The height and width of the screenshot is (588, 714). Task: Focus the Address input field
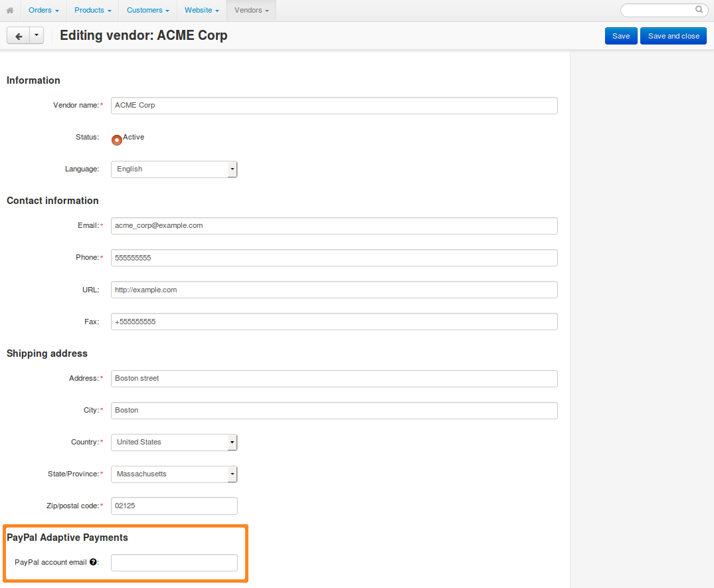pos(334,379)
